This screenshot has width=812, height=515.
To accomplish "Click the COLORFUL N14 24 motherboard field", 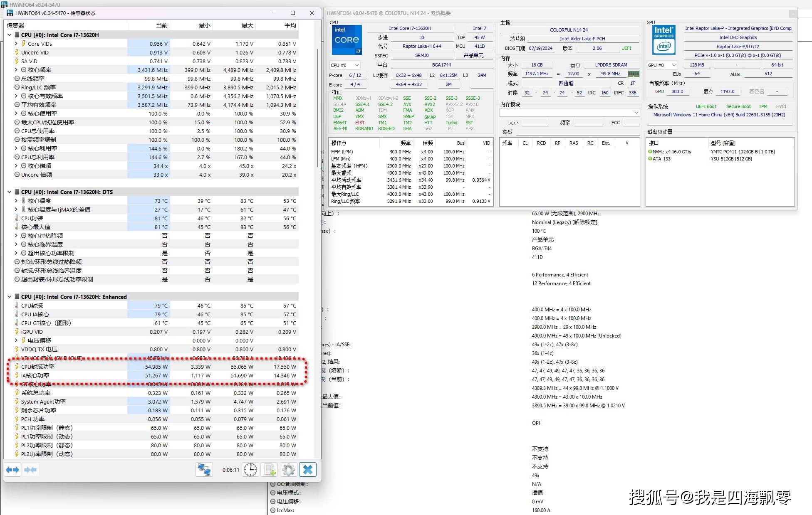I will pos(569,30).
